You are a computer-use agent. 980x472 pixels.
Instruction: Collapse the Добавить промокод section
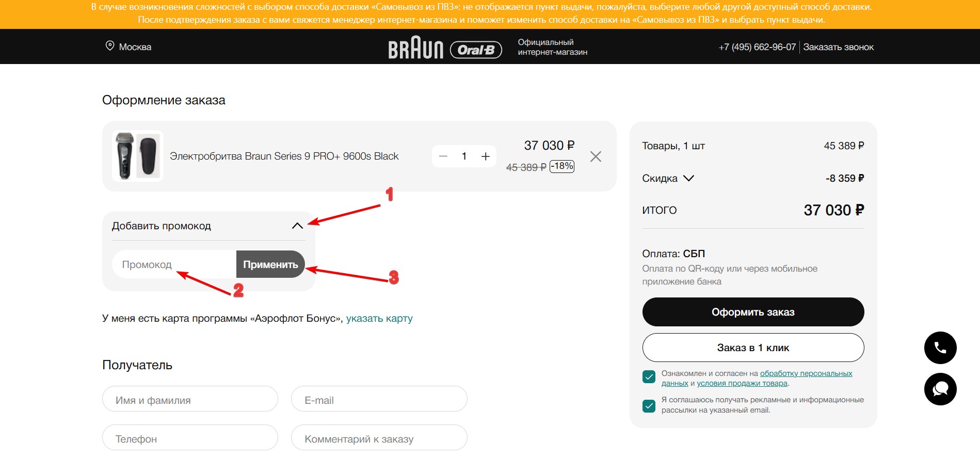[x=297, y=226]
